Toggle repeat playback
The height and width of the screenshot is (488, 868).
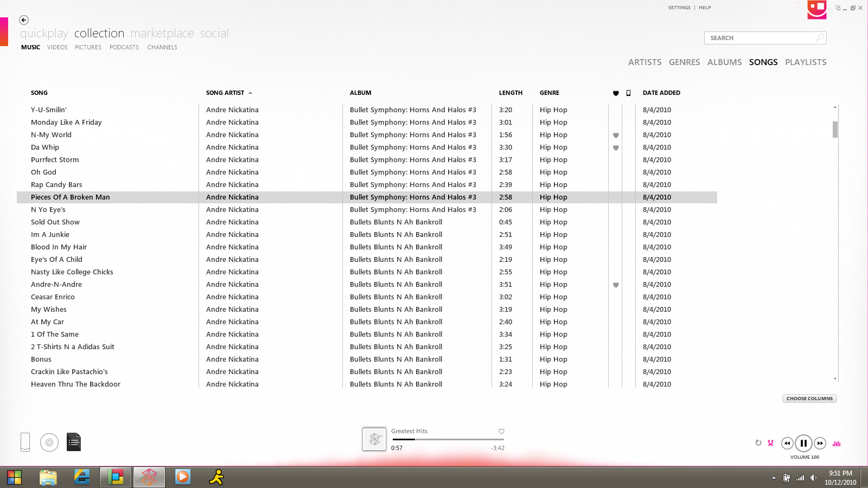tap(758, 443)
